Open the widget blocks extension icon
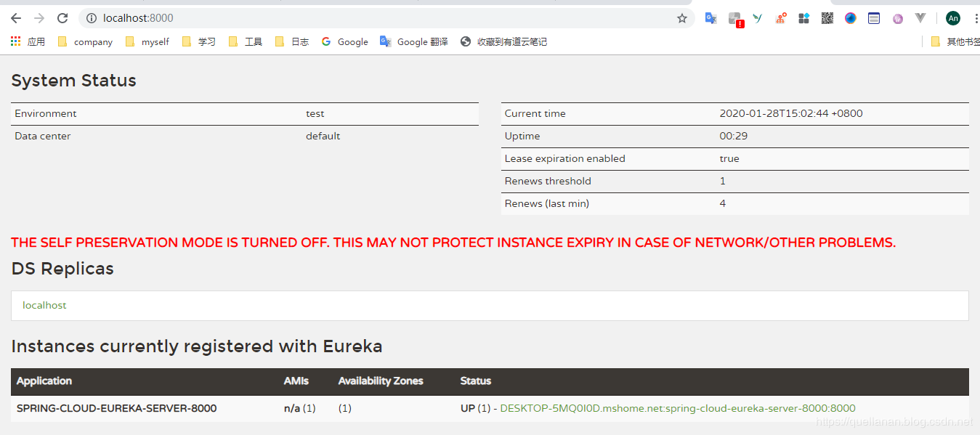This screenshot has height=435, width=980. 803,18
